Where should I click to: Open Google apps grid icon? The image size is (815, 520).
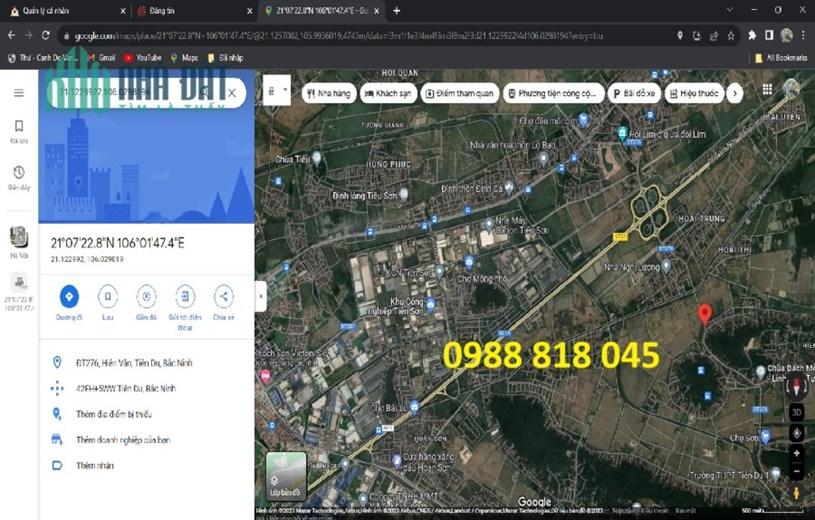tap(767, 89)
